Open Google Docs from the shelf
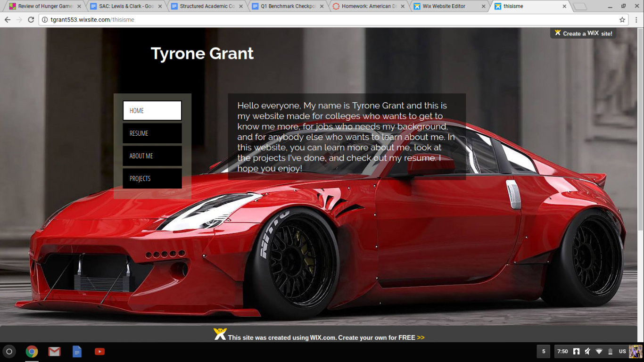Image resolution: width=644 pixels, height=362 pixels. [x=77, y=352]
